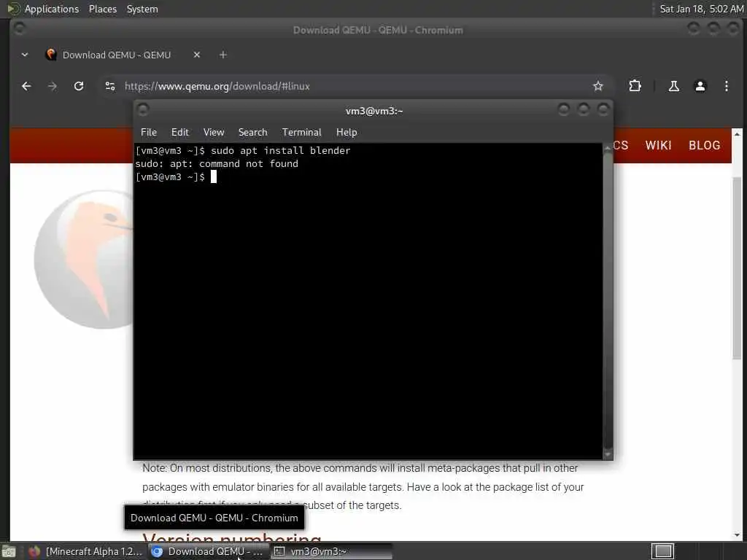
Task: Switch to Minecraft Alpha window in taskbar
Action: [86, 551]
